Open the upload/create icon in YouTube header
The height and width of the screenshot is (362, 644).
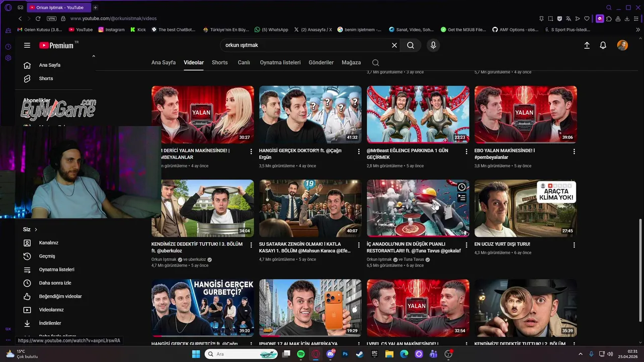(587, 45)
